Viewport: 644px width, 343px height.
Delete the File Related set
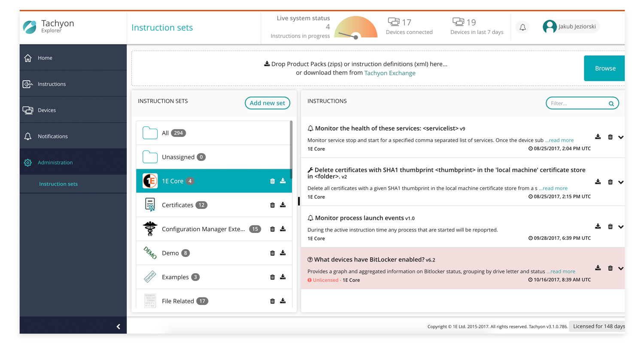pyautogui.click(x=272, y=301)
